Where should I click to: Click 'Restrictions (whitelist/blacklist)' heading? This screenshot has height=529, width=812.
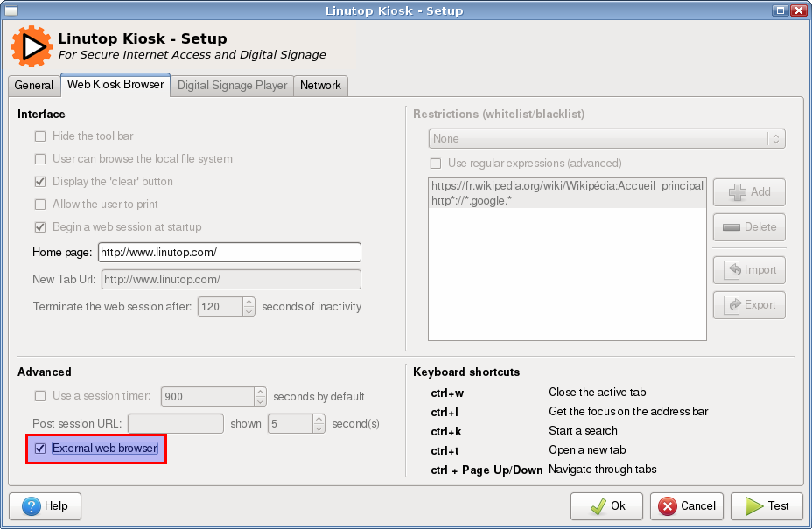tap(499, 115)
